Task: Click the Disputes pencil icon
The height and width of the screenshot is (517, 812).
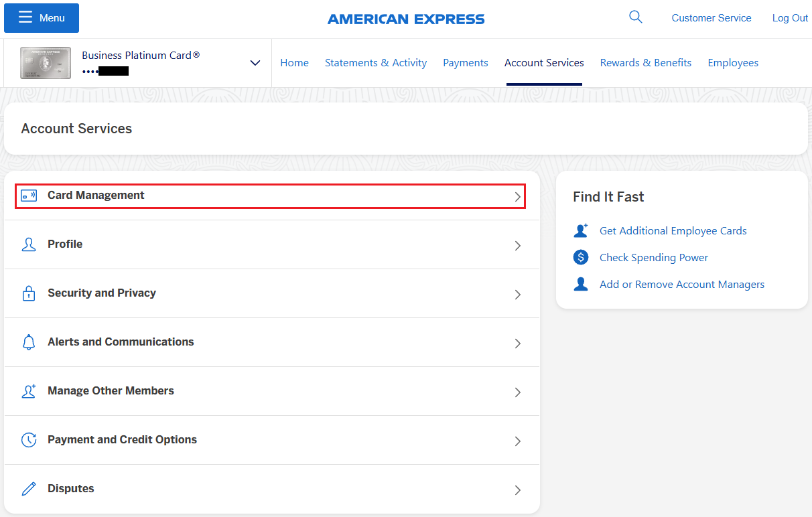Action: coord(29,489)
